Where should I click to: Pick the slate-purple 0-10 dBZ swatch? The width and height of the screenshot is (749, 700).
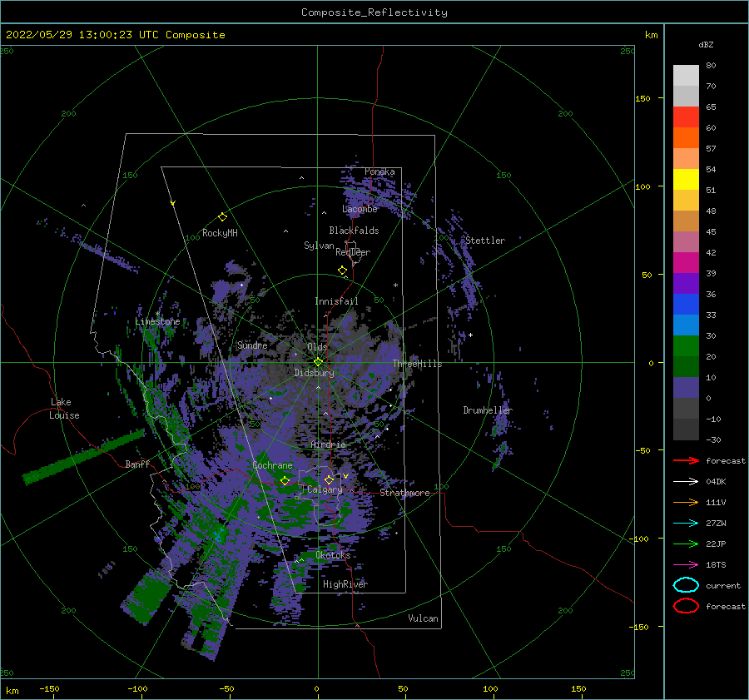(x=687, y=388)
